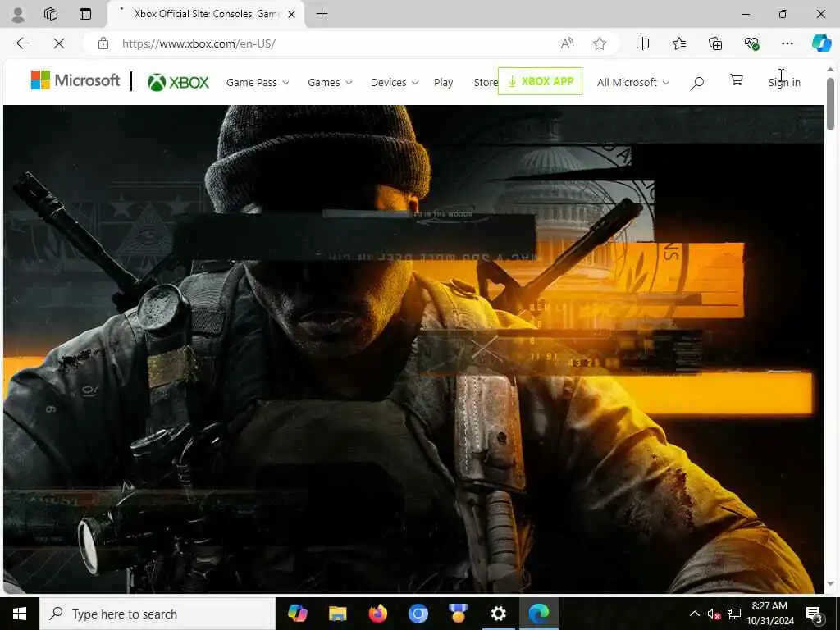Open File Explorer from taskbar

337,614
